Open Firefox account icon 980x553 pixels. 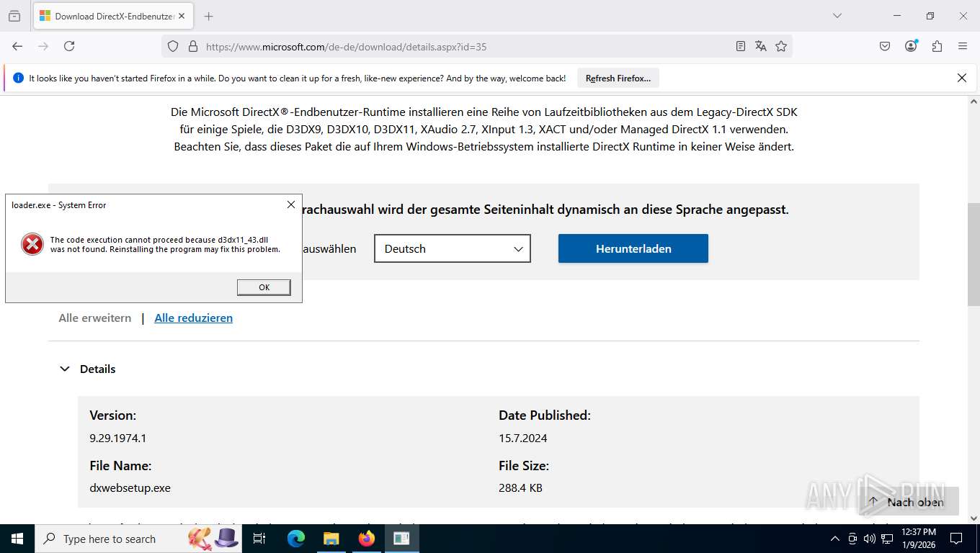[912, 46]
